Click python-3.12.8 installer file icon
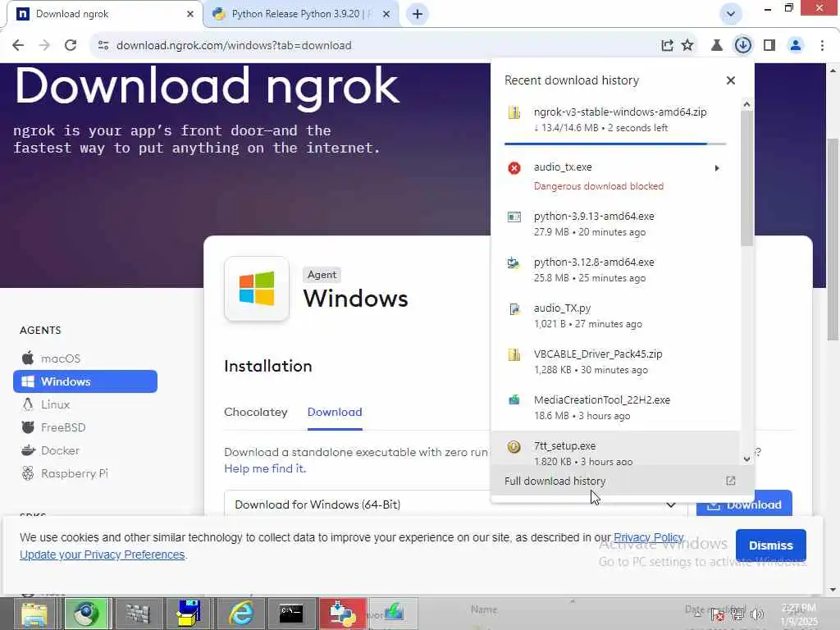This screenshot has height=630, width=840. click(x=514, y=262)
